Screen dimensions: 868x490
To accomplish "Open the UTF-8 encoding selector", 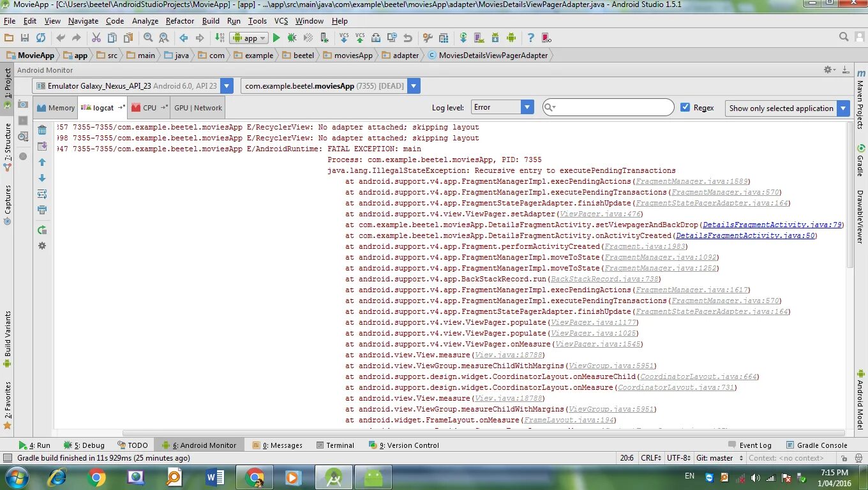I will pos(679,457).
